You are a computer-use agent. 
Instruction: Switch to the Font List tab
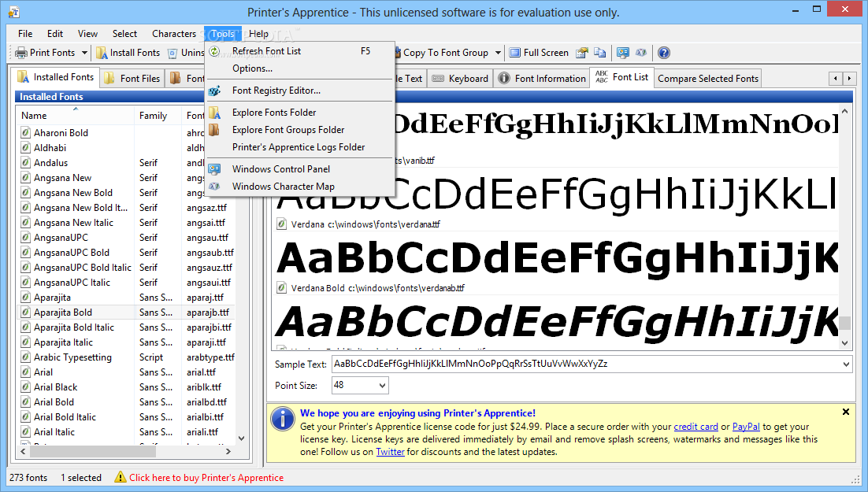pos(622,77)
